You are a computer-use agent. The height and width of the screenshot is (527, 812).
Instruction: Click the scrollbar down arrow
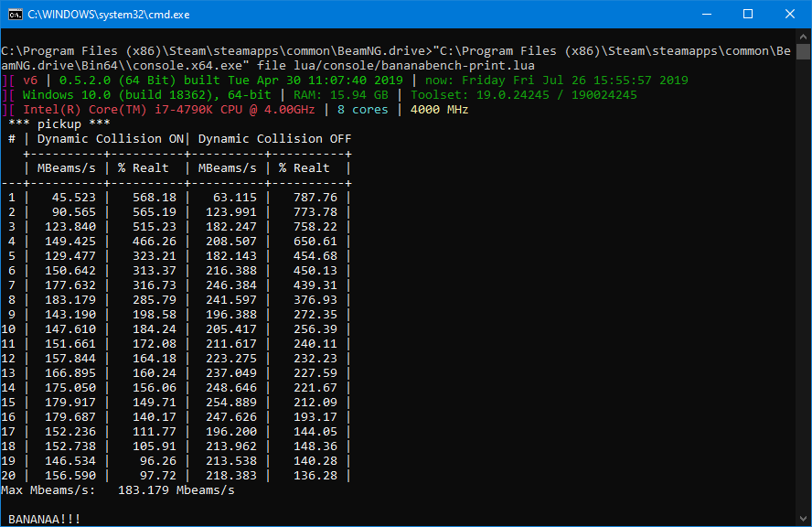point(803,518)
